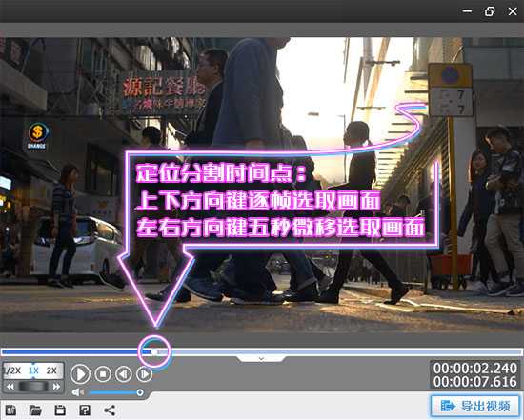This screenshot has width=524, height=420.
Task: Click the rewind double-arrow button
Action: click(10, 387)
